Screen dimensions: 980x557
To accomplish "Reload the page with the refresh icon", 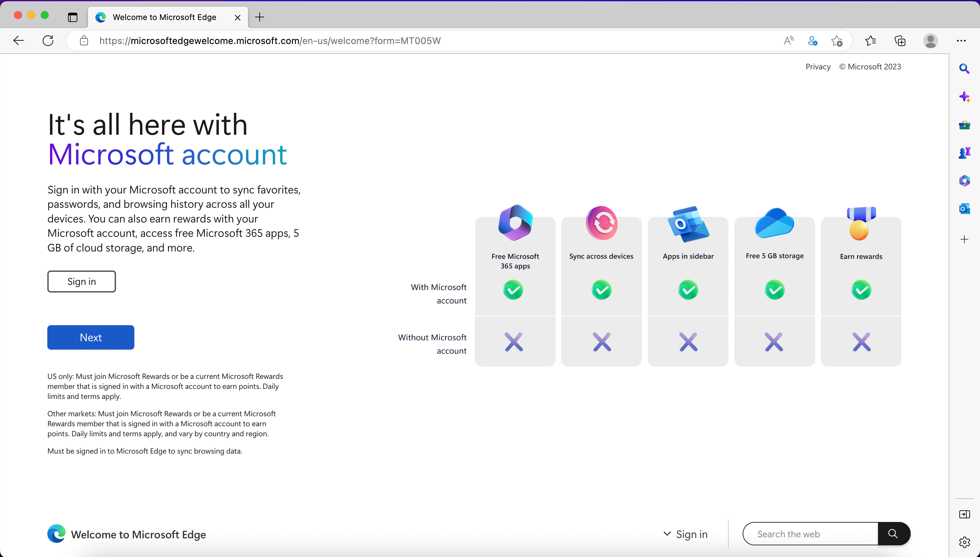I will point(48,41).
